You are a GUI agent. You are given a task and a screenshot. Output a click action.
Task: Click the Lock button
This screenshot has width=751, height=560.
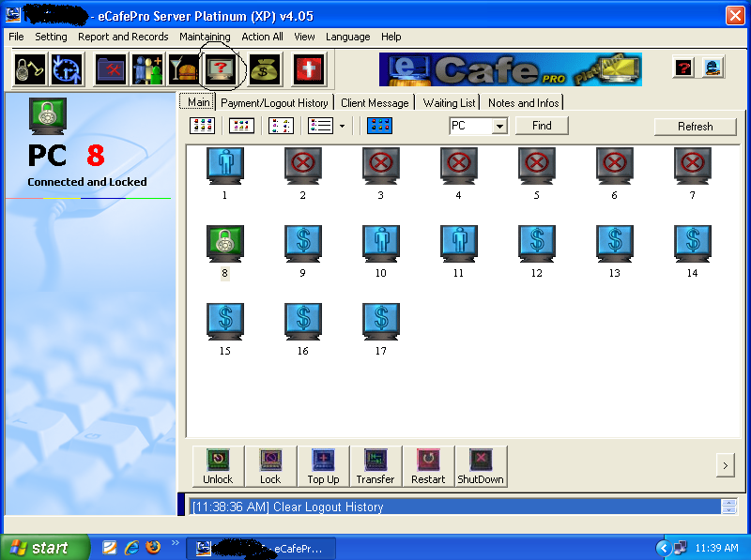[270, 467]
